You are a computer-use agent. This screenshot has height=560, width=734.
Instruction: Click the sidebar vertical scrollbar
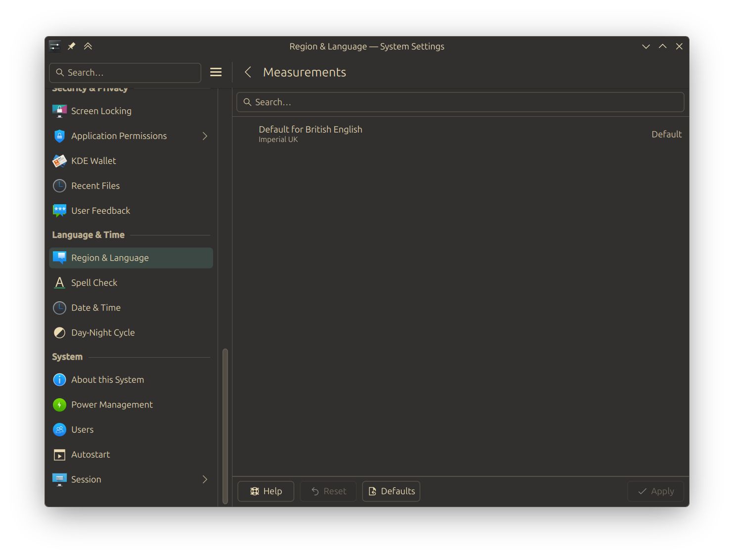tap(225, 426)
